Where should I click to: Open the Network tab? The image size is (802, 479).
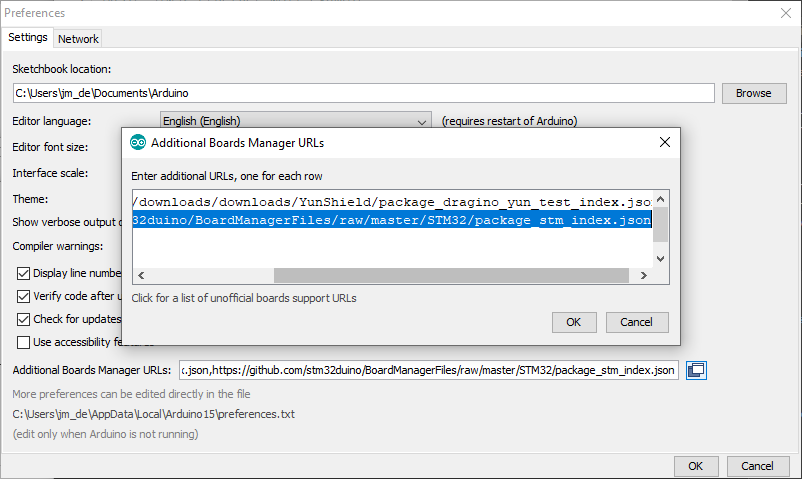point(78,39)
